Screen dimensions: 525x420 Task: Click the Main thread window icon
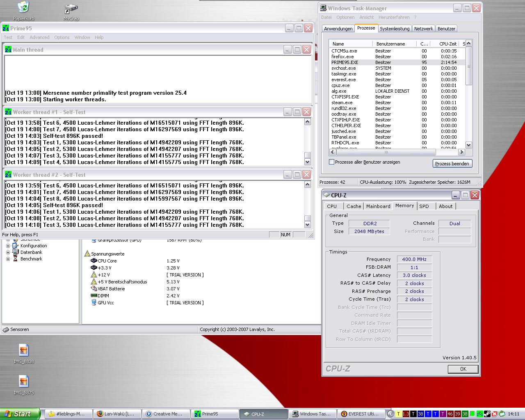coord(8,49)
